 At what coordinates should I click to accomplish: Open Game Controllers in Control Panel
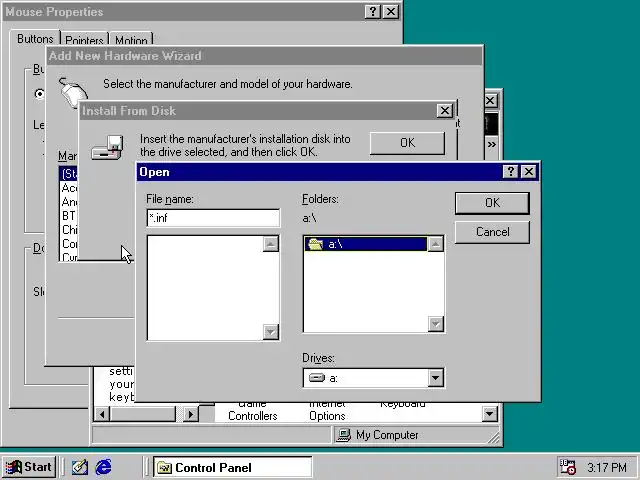pyautogui.click(x=252, y=411)
